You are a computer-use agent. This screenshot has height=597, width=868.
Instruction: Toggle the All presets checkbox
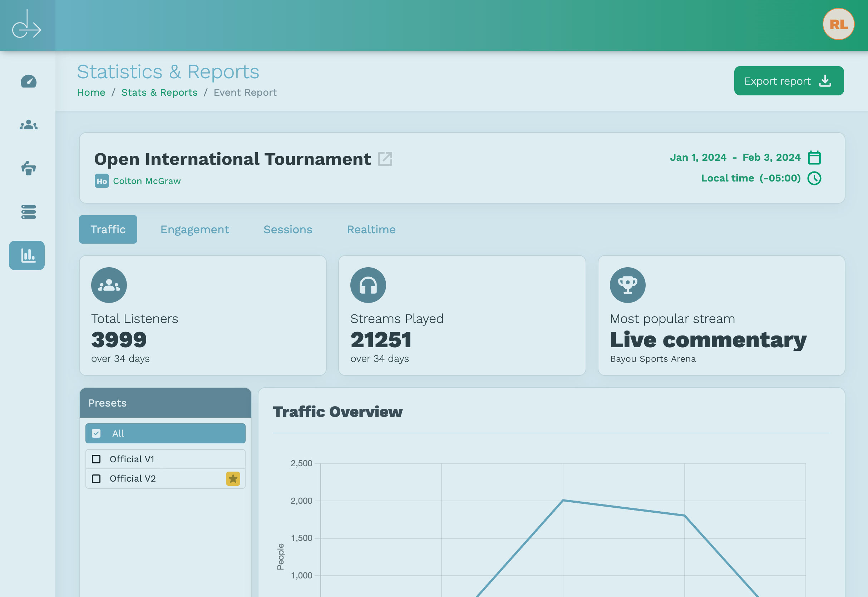tap(96, 433)
